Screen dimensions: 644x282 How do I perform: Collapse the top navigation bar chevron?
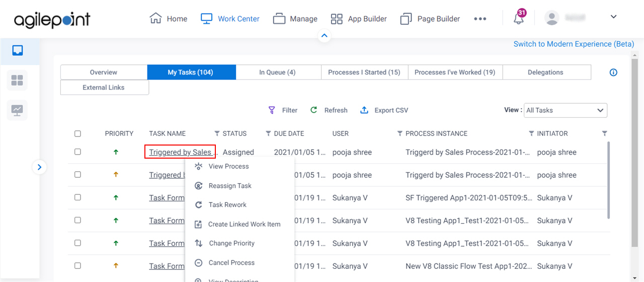325,36
